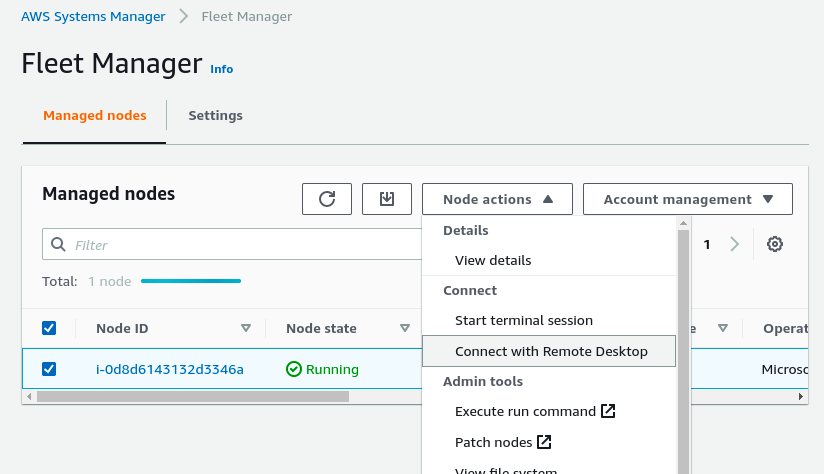Viewport: 824px width, 474px height.
Task: Click the download report icon button
Action: [x=386, y=199]
